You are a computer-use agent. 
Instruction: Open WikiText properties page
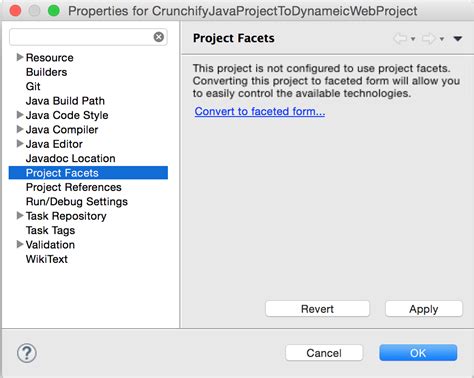click(x=47, y=259)
